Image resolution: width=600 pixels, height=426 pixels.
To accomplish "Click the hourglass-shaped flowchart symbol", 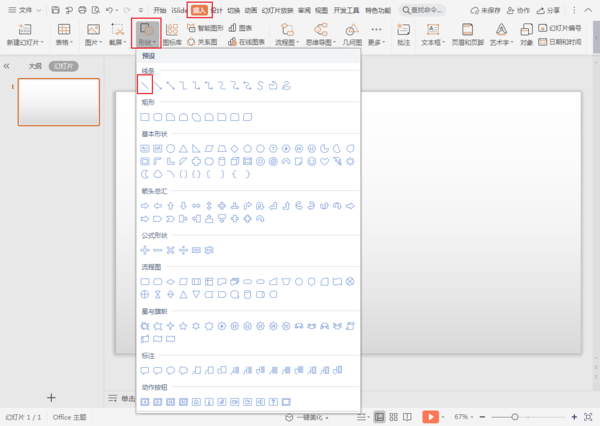I will click(x=158, y=294).
